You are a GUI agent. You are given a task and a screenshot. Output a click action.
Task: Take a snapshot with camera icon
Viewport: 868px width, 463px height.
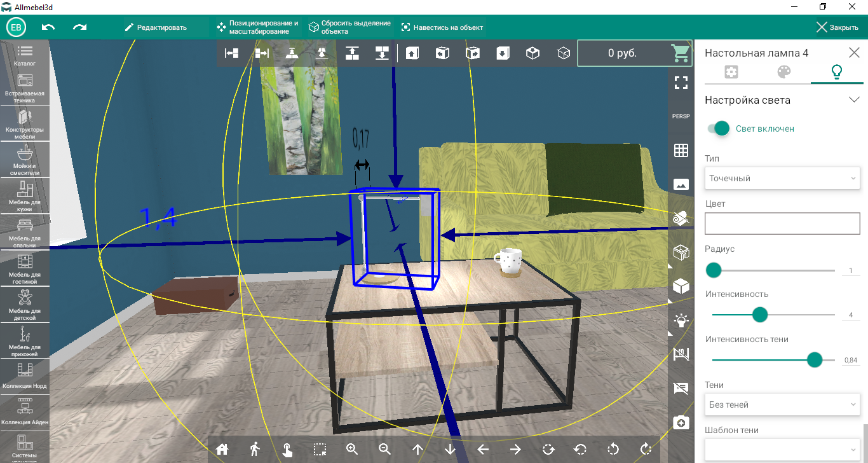click(x=681, y=422)
